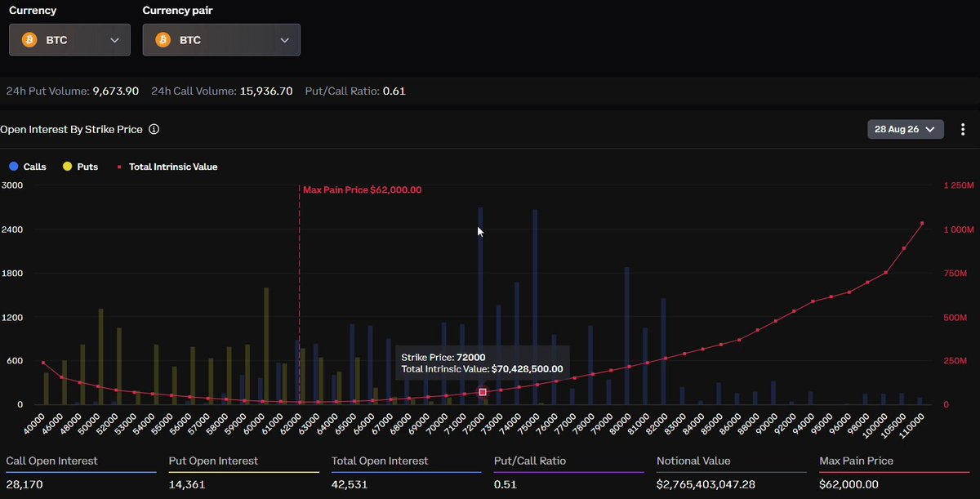
Task: Click the "500M" right axis label
Action: pos(955,317)
